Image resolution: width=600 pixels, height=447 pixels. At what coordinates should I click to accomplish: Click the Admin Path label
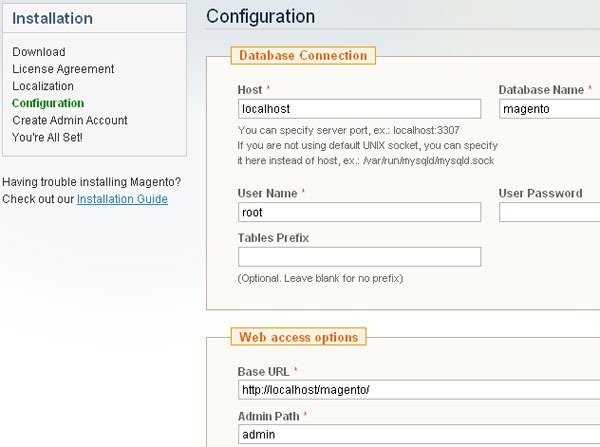click(x=268, y=416)
